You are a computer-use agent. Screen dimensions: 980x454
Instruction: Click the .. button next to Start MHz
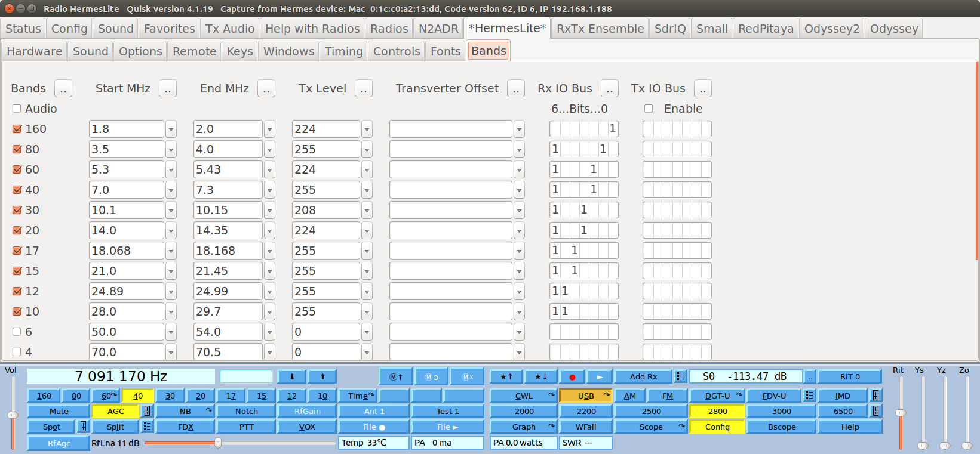click(168, 88)
